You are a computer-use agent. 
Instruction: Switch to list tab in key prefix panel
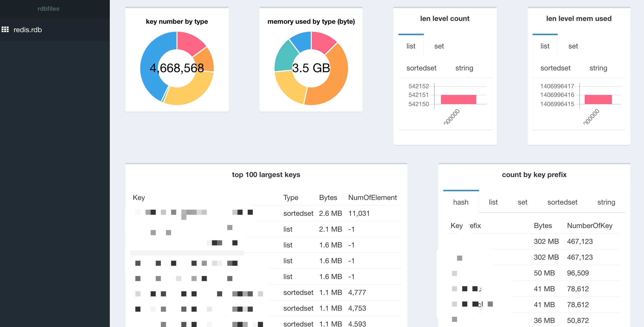coord(493,202)
